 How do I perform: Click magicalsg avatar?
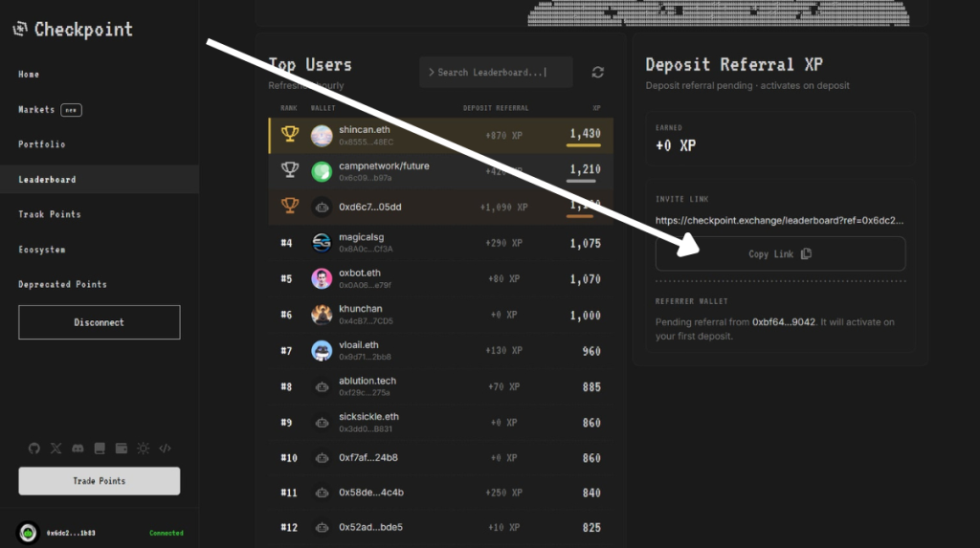point(322,243)
